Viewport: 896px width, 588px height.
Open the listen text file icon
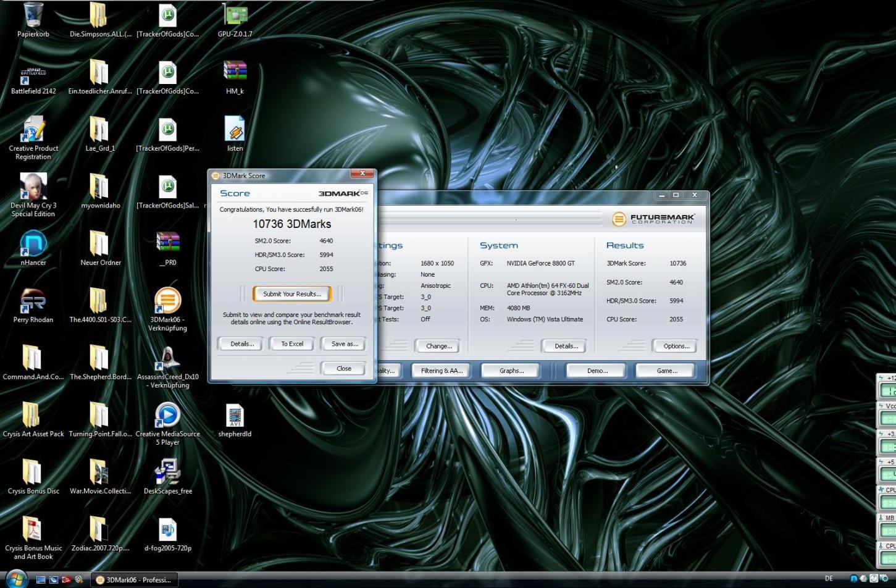coord(235,134)
